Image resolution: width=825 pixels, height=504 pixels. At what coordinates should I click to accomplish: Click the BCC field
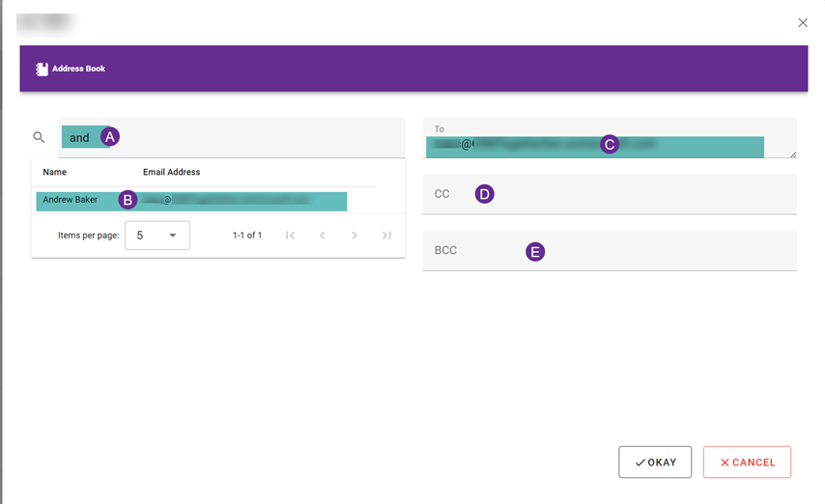tap(609, 251)
